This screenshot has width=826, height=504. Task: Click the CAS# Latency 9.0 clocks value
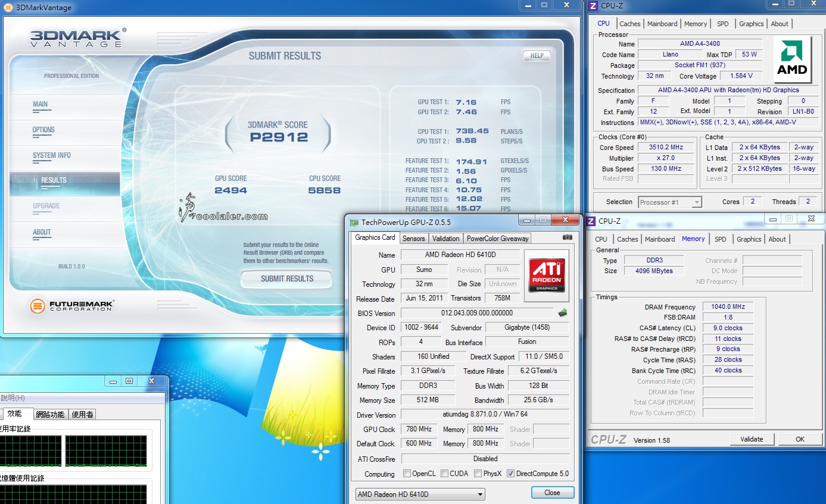728,328
